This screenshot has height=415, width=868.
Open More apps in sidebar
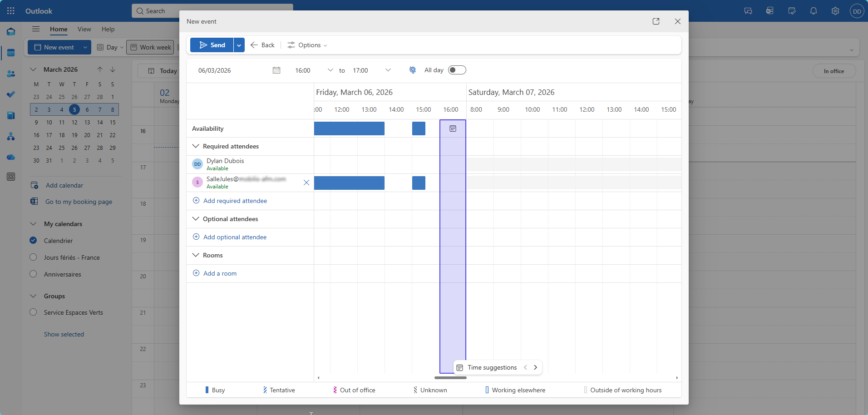[11, 177]
